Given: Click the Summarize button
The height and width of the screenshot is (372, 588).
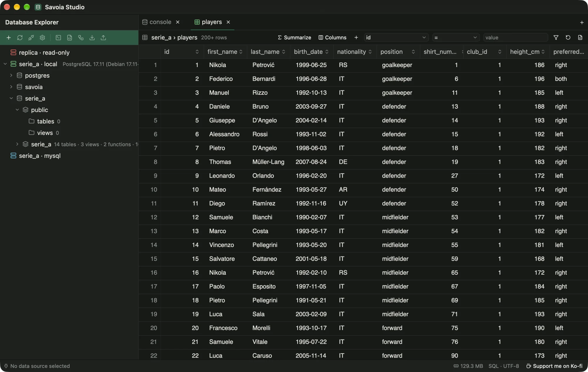Looking at the screenshot, I should 294,38.
